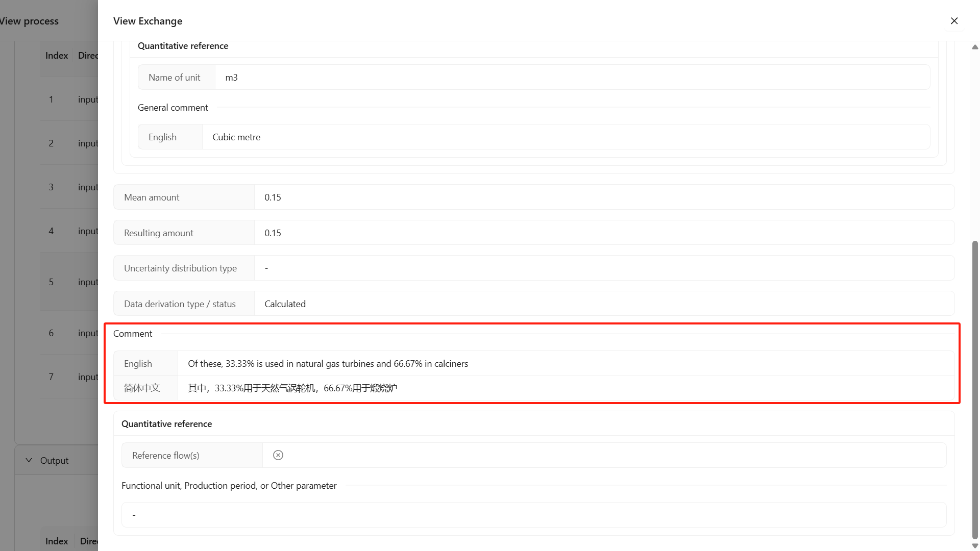Click the scrollbar down arrow
This screenshot has height=551, width=980.
click(x=975, y=546)
